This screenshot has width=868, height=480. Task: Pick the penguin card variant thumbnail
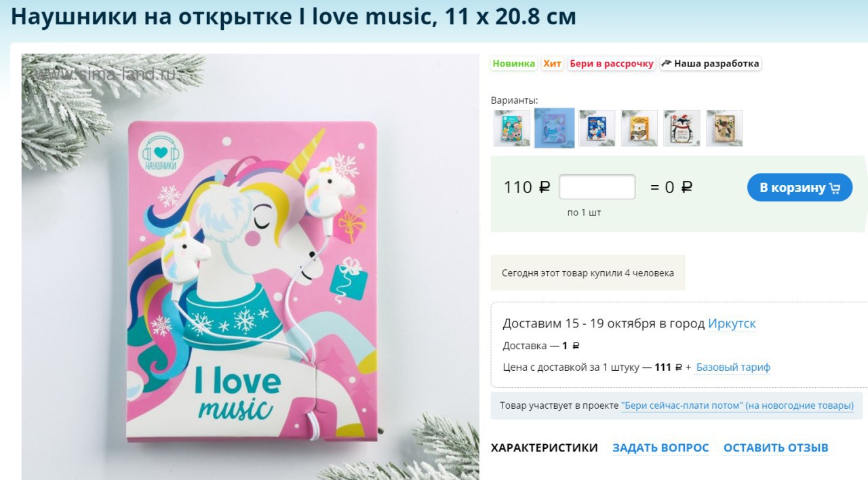[682, 128]
